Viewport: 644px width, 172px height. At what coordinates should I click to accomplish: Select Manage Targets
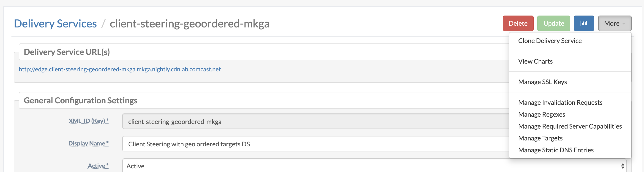pos(540,138)
